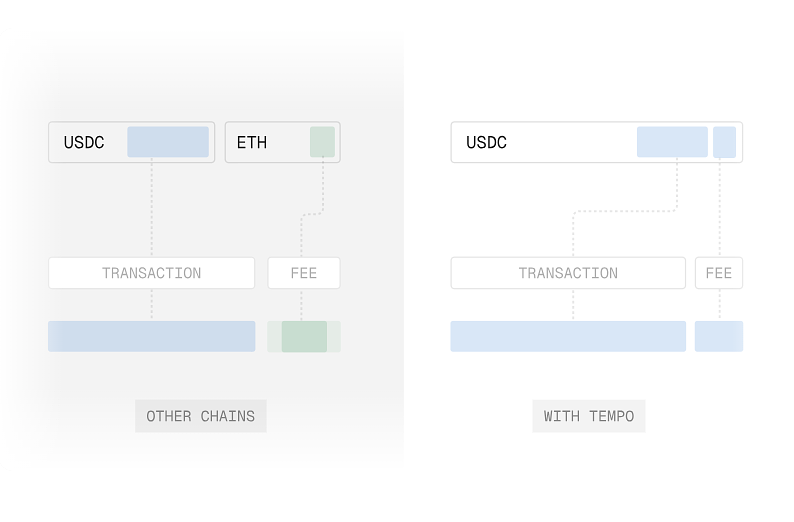
Task: Click the TRANSACTION box above WITH TEMPO
Action: click(x=568, y=273)
